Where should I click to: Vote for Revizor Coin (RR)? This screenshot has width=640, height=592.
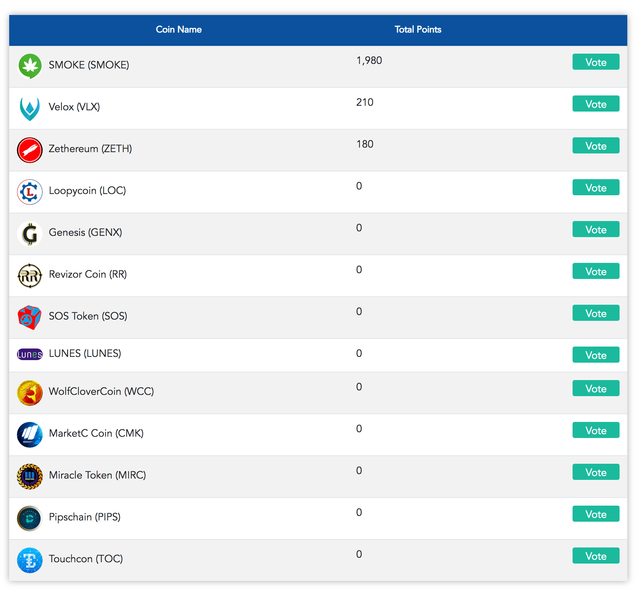coord(596,271)
